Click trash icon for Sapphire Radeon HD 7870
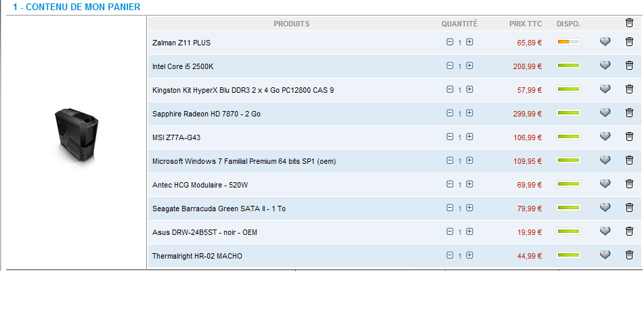This screenshot has width=644, height=327. (629, 113)
